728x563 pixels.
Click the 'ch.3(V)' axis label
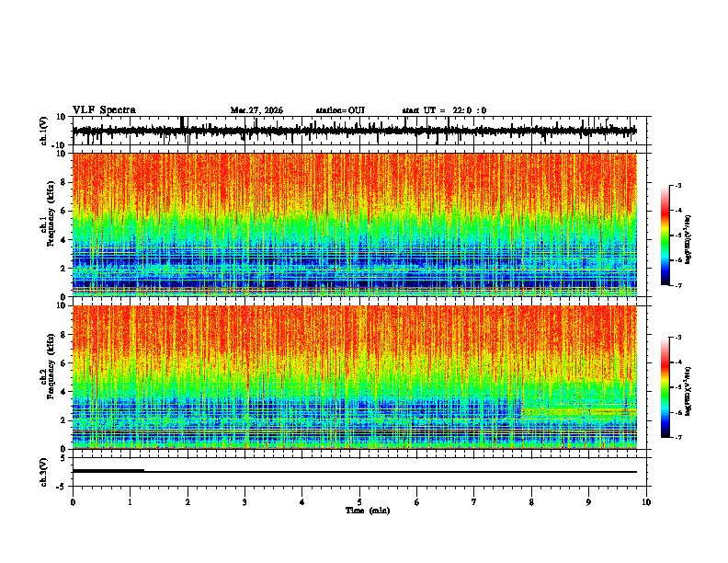[x=44, y=473]
